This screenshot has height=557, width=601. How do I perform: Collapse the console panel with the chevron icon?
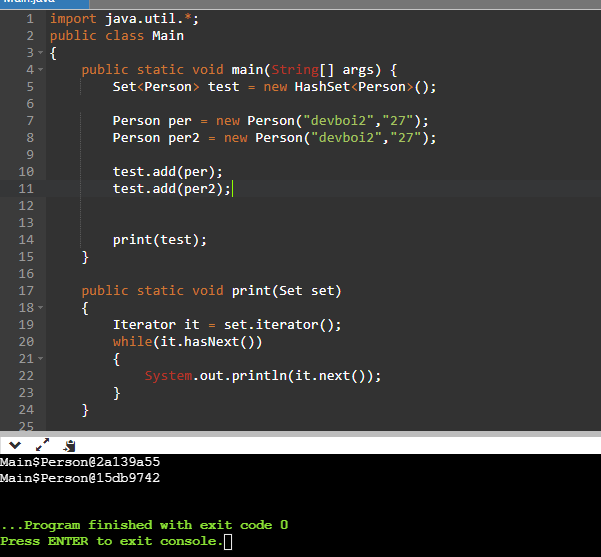click(15, 445)
